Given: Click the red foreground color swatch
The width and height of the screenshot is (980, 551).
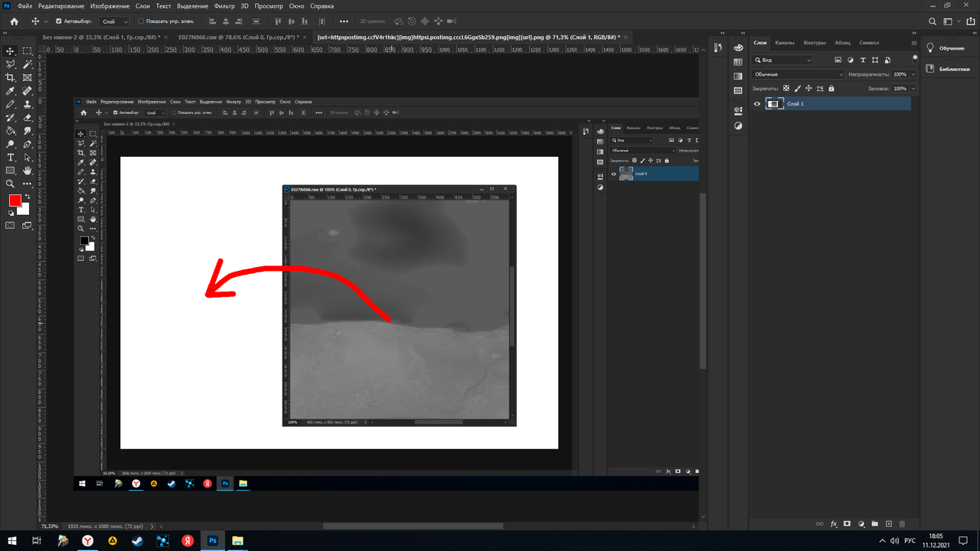Looking at the screenshot, I should tap(15, 201).
